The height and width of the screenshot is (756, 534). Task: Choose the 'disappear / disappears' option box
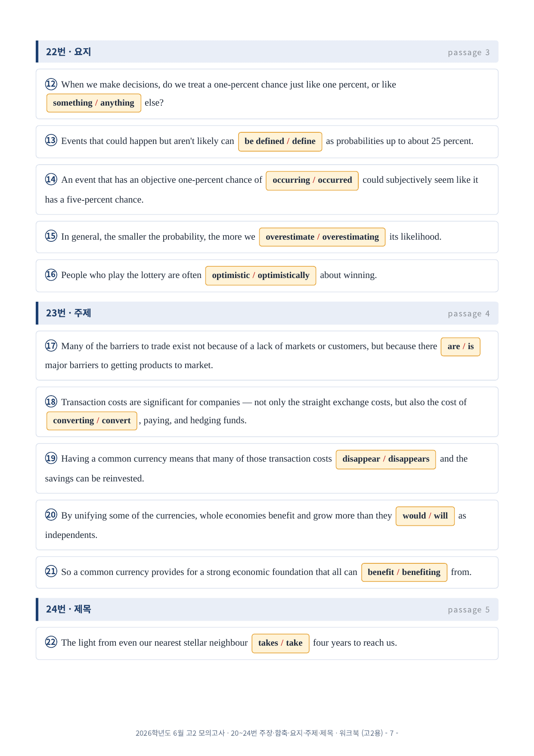point(386,459)
